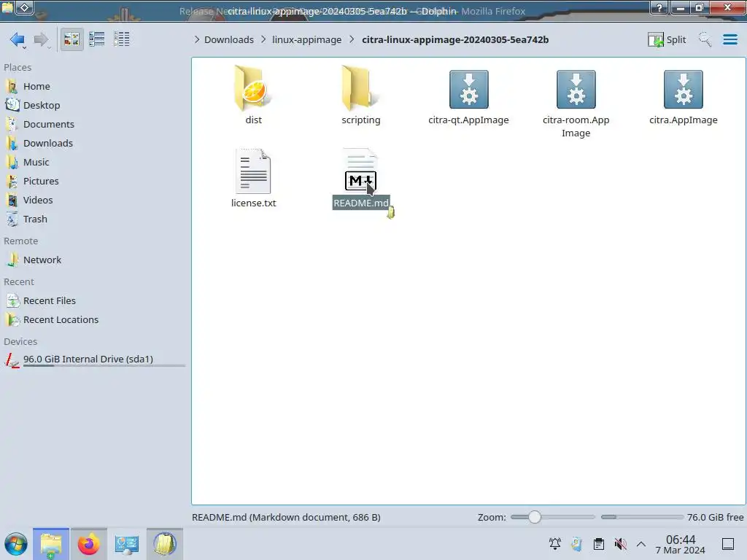The image size is (747, 560).
Task: Open the 96.0 GiB Internal Drive
Action: [94, 360]
